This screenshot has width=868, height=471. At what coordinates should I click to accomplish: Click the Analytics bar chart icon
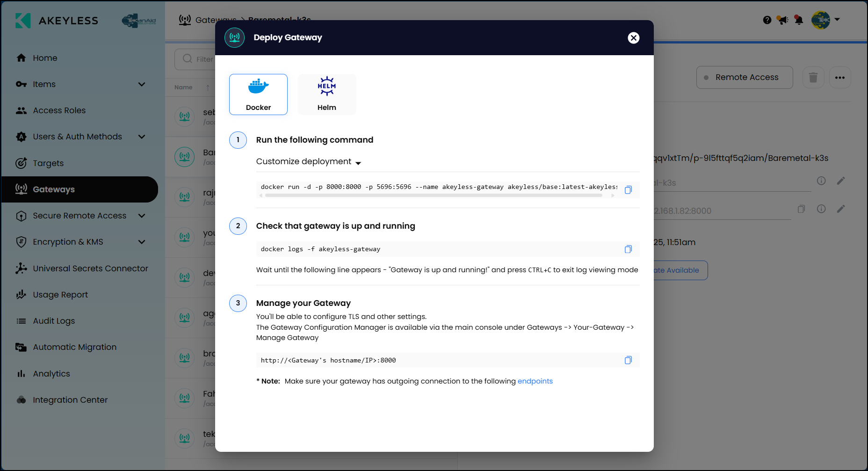[x=21, y=374]
